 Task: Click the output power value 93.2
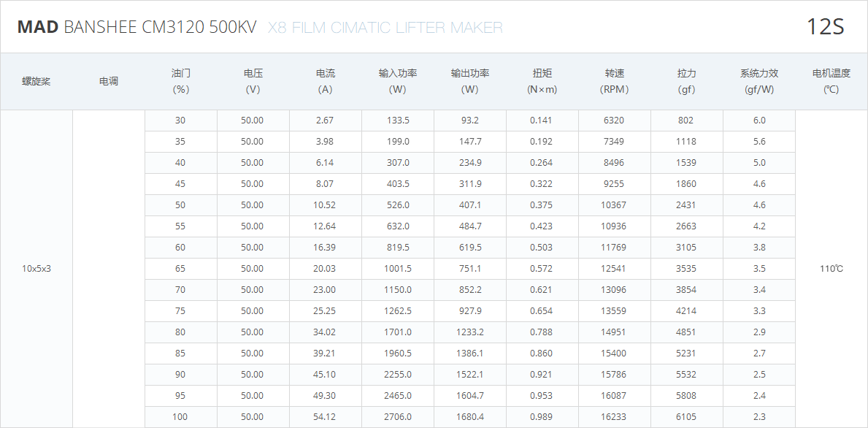pos(470,121)
